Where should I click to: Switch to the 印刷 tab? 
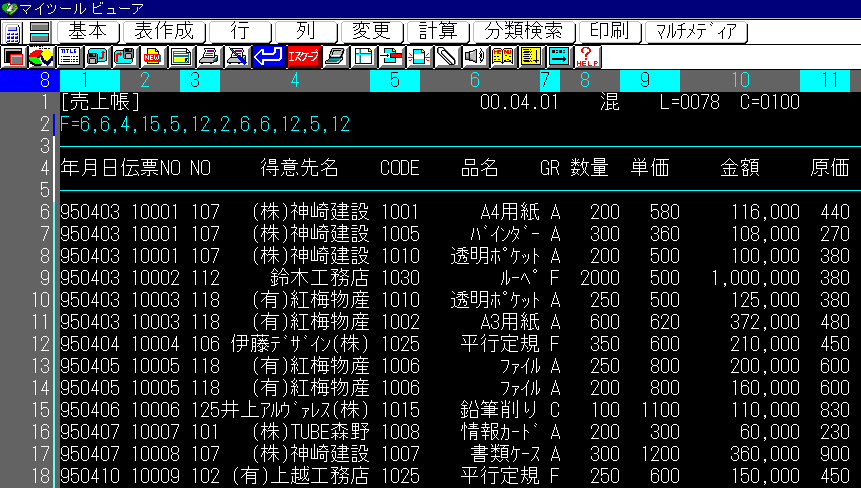click(x=610, y=32)
